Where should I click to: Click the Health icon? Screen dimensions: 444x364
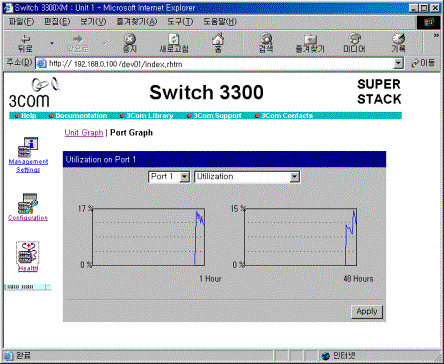(28, 253)
